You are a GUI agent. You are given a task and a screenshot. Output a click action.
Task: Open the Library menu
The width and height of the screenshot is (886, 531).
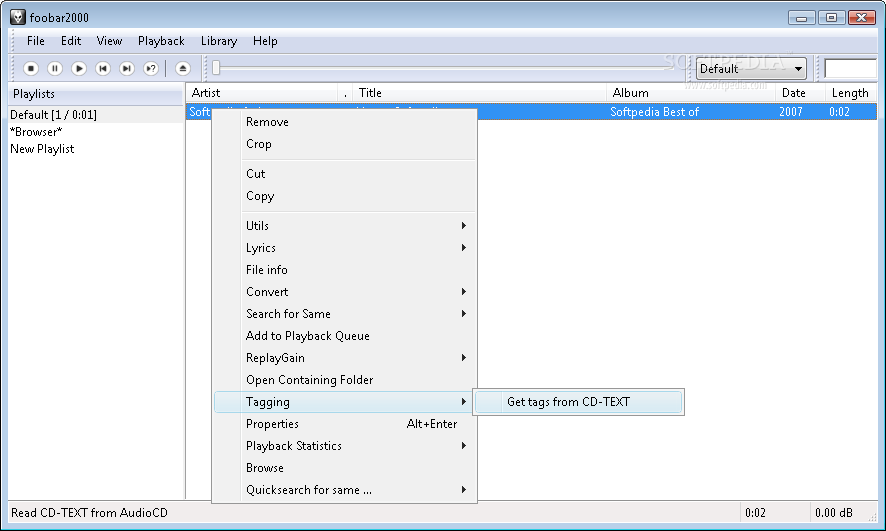click(x=219, y=41)
